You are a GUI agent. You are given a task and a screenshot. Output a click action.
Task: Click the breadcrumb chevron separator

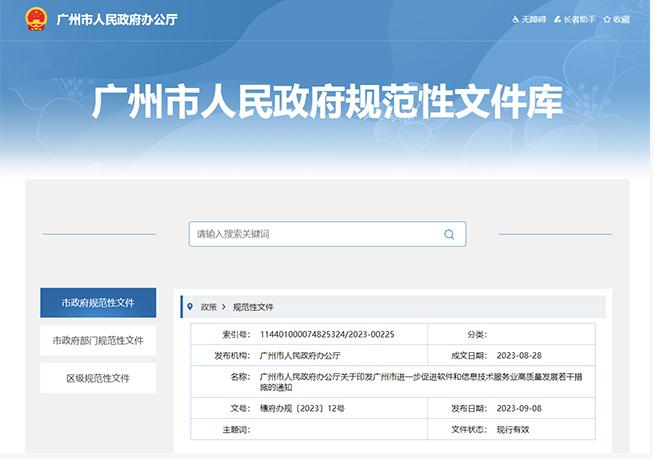pos(225,307)
